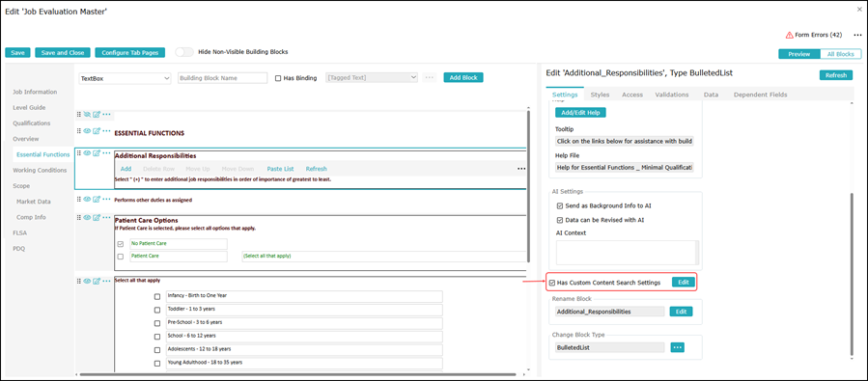Switch to the Validations tab

coord(671,95)
